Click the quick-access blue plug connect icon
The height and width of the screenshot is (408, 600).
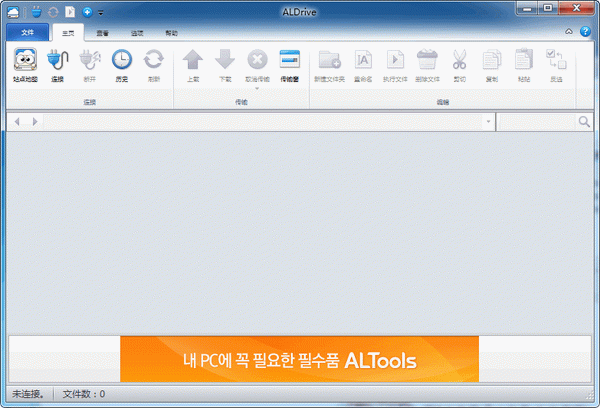[36, 12]
